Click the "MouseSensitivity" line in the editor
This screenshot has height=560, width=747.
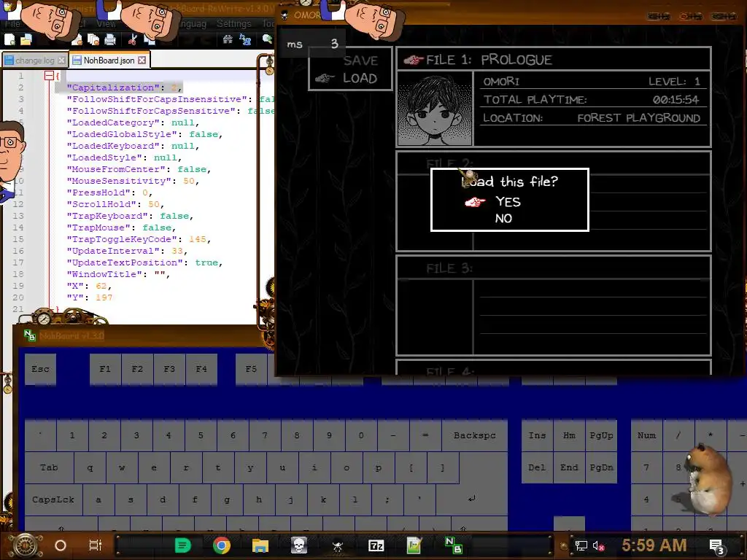tap(133, 181)
